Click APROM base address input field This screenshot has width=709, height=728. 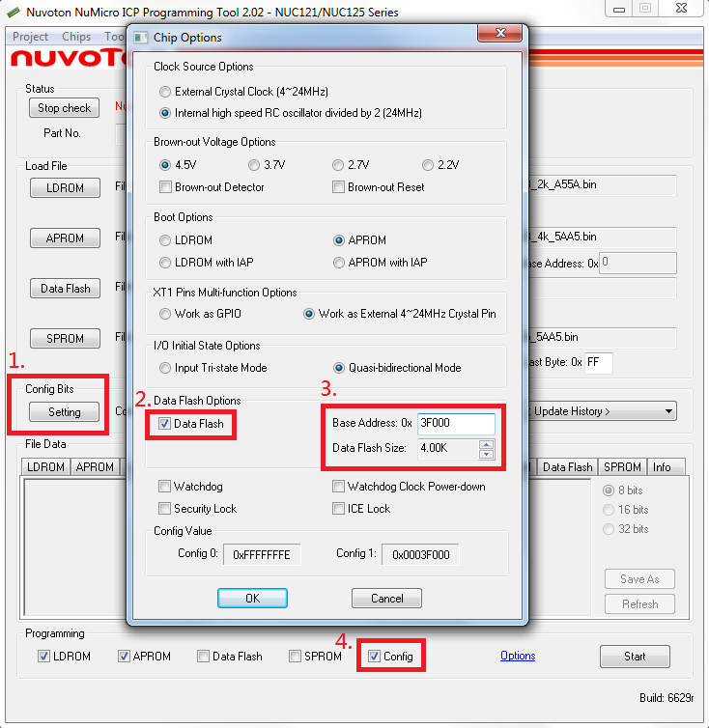[x=638, y=264]
